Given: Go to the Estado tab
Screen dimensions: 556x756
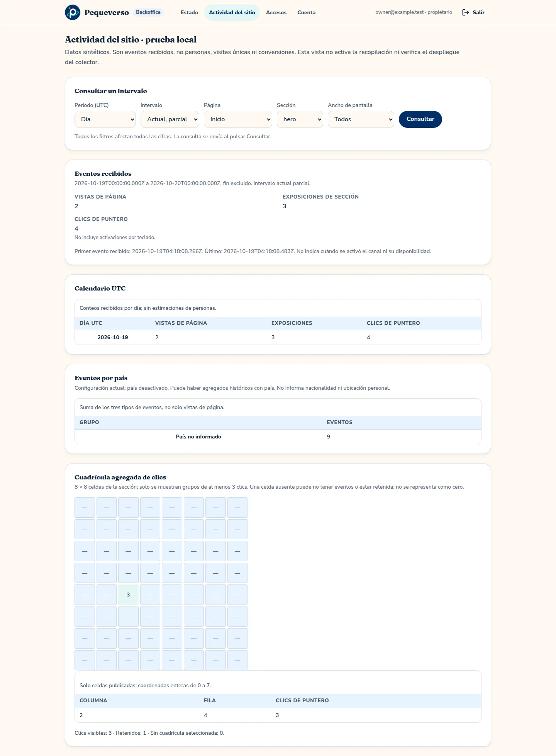Looking at the screenshot, I should (189, 12).
